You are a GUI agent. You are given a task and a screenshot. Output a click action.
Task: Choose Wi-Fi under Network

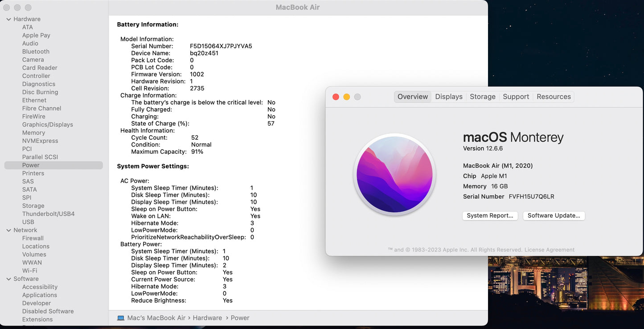point(29,271)
